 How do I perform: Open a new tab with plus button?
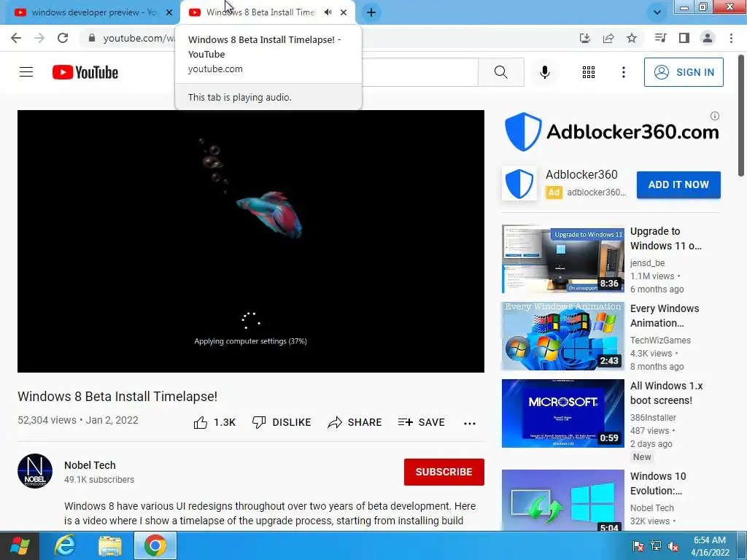click(371, 12)
